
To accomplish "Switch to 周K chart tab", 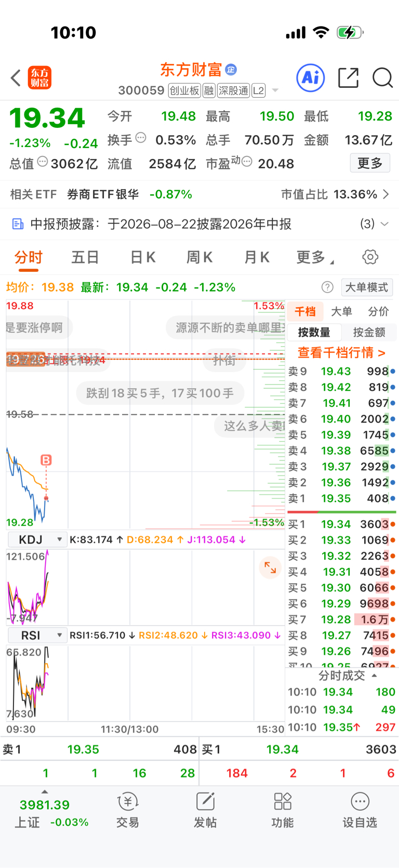I will 199,257.
